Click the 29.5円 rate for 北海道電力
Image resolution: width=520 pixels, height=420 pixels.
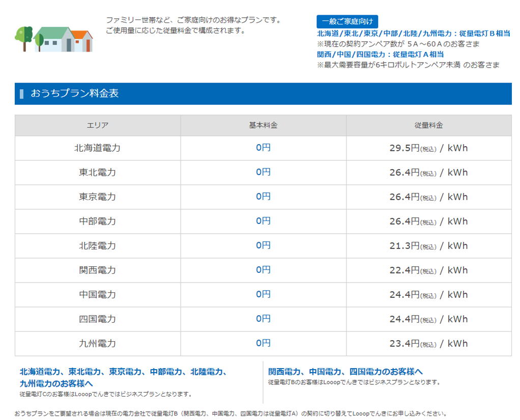(x=428, y=148)
